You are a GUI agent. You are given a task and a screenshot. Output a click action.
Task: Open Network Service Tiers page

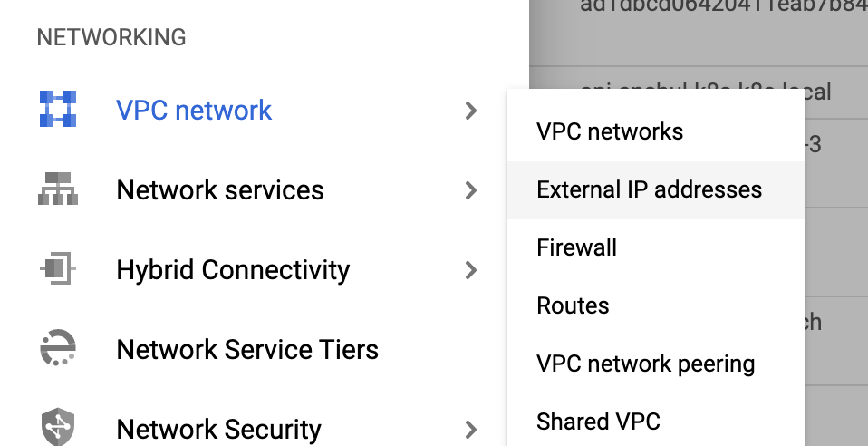click(247, 350)
